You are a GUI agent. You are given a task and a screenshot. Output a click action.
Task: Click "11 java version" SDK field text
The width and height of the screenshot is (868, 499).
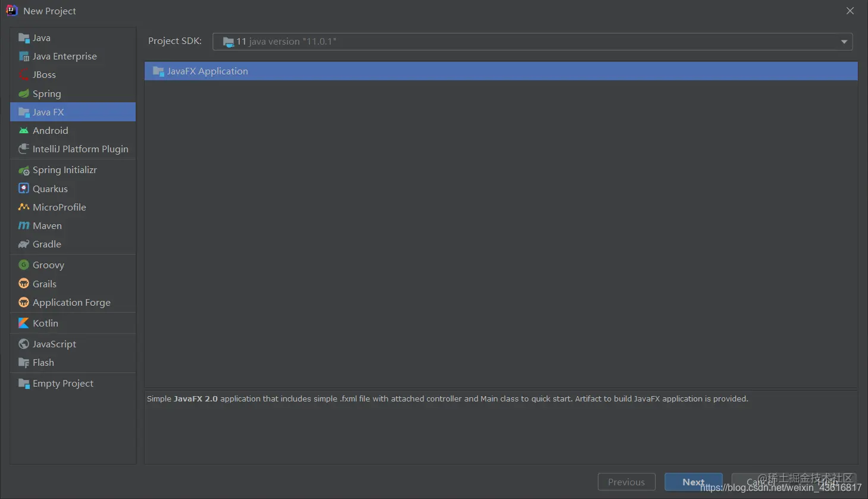click(x=286, y=42)
